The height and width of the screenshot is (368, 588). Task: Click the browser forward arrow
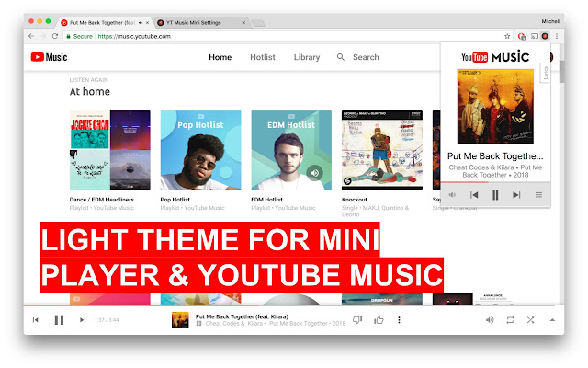click(43, 36)
